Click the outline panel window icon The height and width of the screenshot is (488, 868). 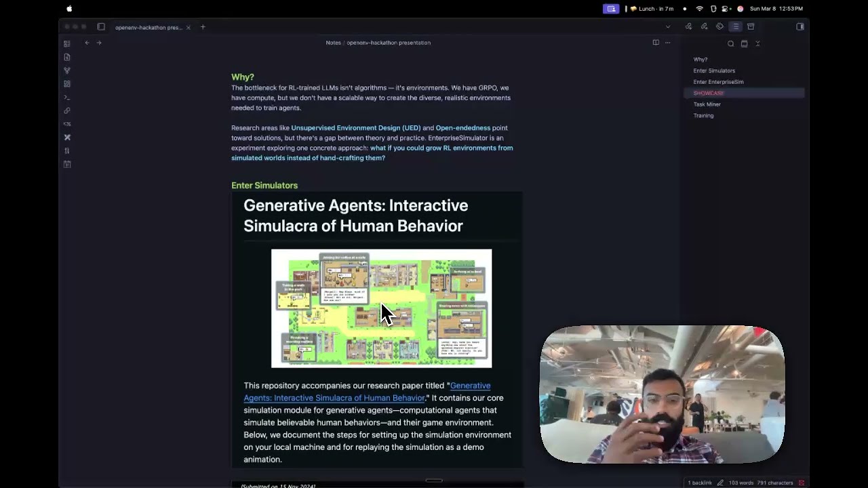pos(744,43)
